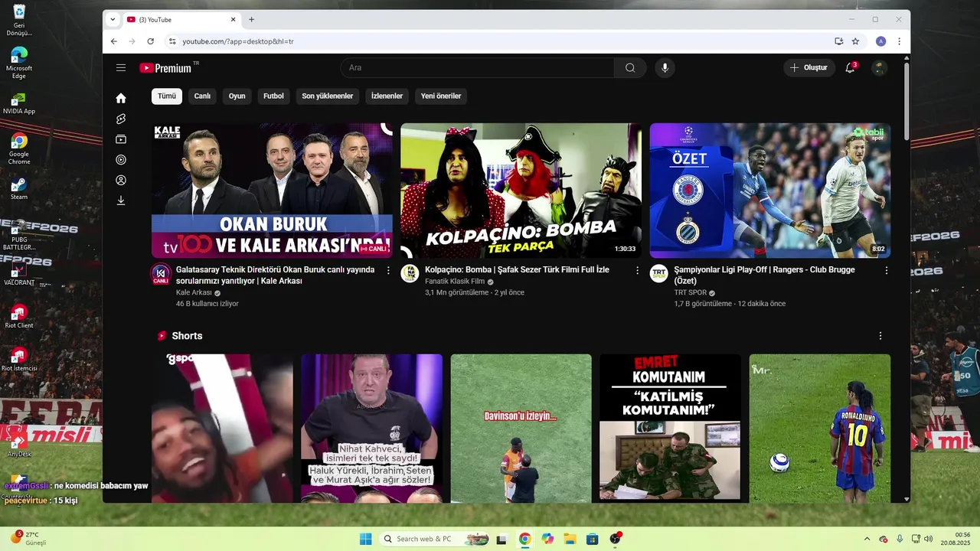The height and width of the screenshot is (551, 980).
Task: Open options menu for Rangers - Club Brugge video
Action: coord(887,270)
